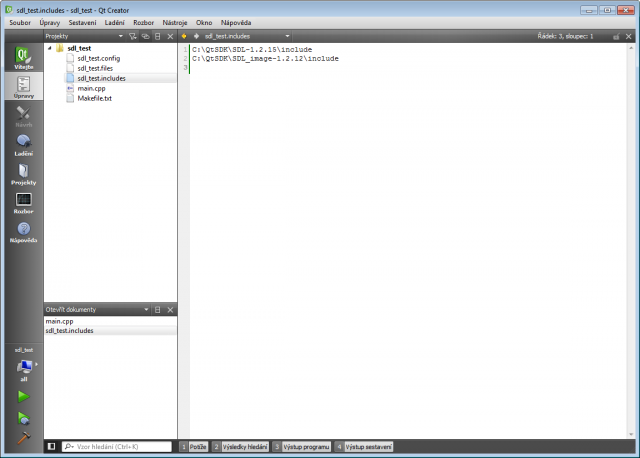Open the Vítejte welcome mode

click(22, 57)
